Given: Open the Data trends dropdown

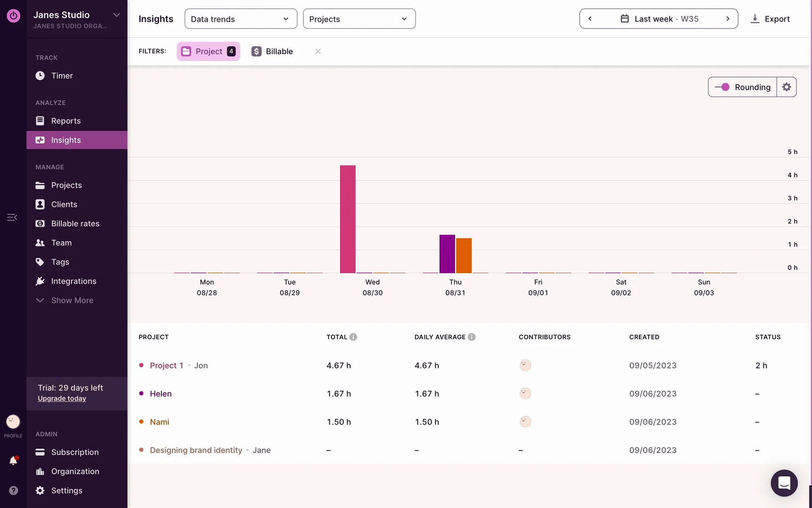Looking at the screenshot, I should pyautogui.click(x=241, y=19).
